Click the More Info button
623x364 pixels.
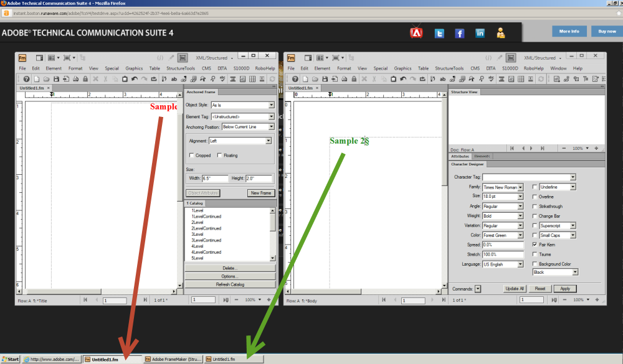pos(569,31)
